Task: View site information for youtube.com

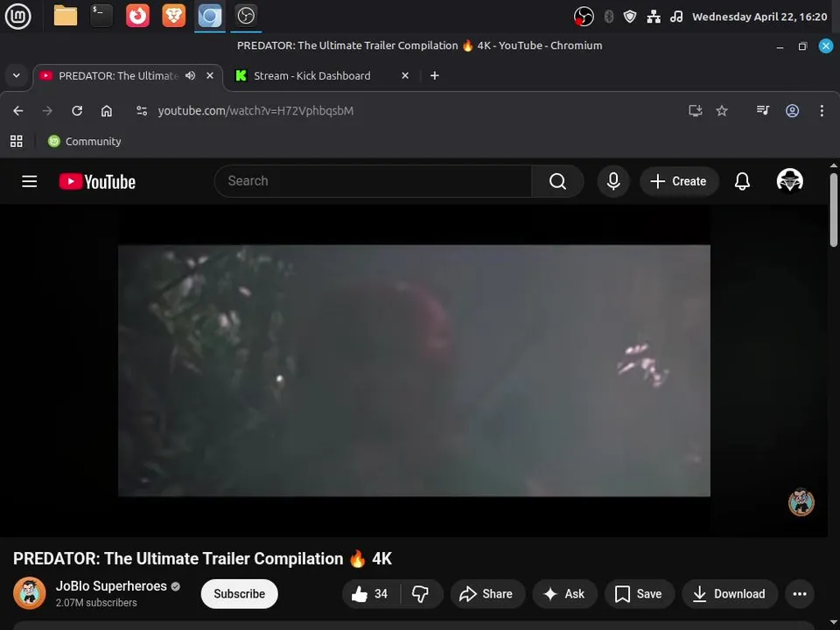Action: (142, 111)
